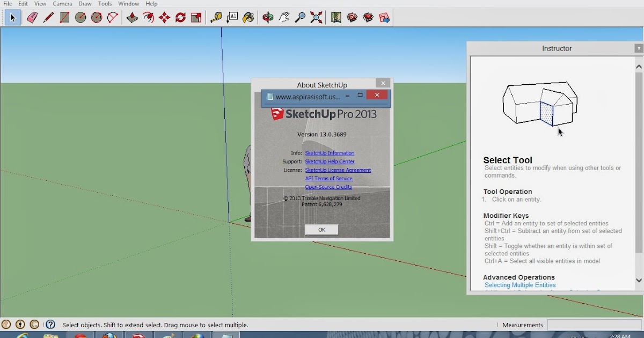
Task: Click the sign-in status bar icon
Action: (34, 325)
